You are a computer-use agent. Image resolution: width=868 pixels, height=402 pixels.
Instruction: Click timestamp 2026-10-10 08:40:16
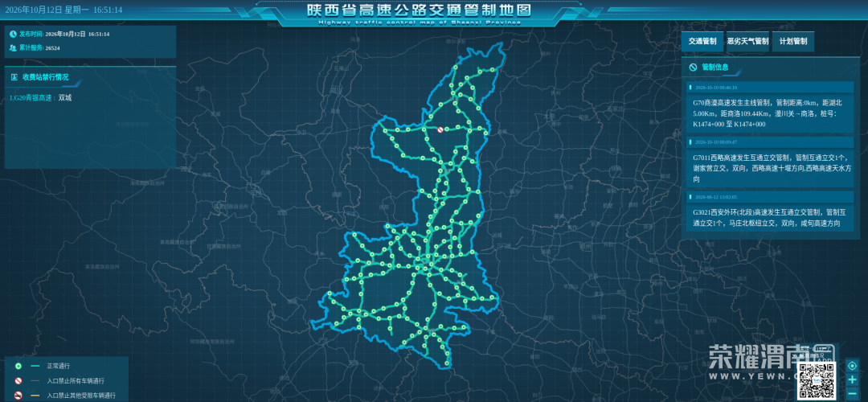(716, 88)
